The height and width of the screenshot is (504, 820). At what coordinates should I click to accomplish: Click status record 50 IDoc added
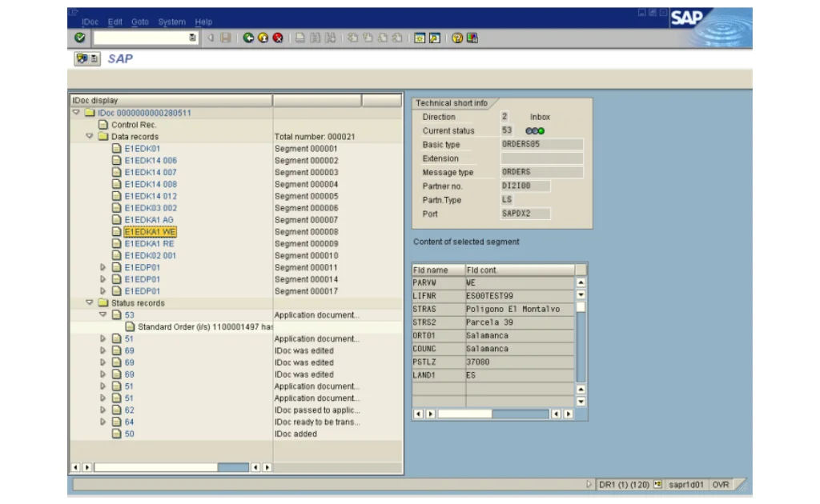pyautogui.click(x=129, y=434)
